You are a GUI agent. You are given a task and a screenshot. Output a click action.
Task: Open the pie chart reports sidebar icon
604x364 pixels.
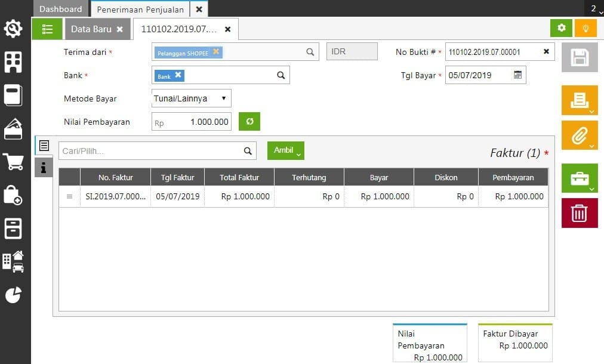click(13, 295)
